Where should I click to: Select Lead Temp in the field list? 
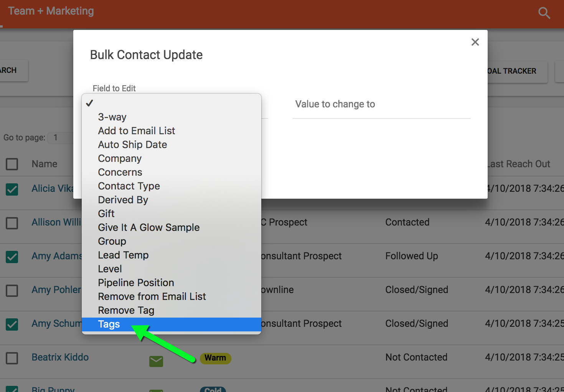pos(123,255)
